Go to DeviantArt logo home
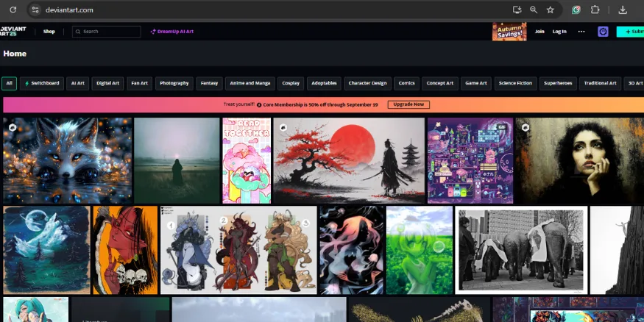This screenshot has width=644, height=322. click(x=13, y=31)
